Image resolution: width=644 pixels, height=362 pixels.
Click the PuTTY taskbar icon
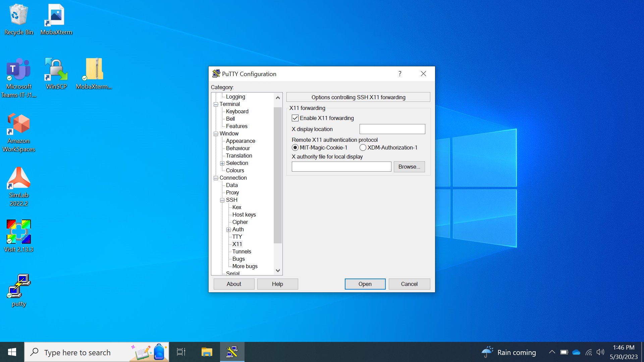pos(232,352)
